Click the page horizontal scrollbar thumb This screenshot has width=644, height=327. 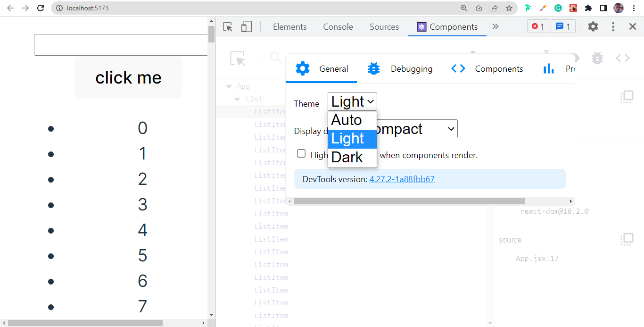[85, 323]
